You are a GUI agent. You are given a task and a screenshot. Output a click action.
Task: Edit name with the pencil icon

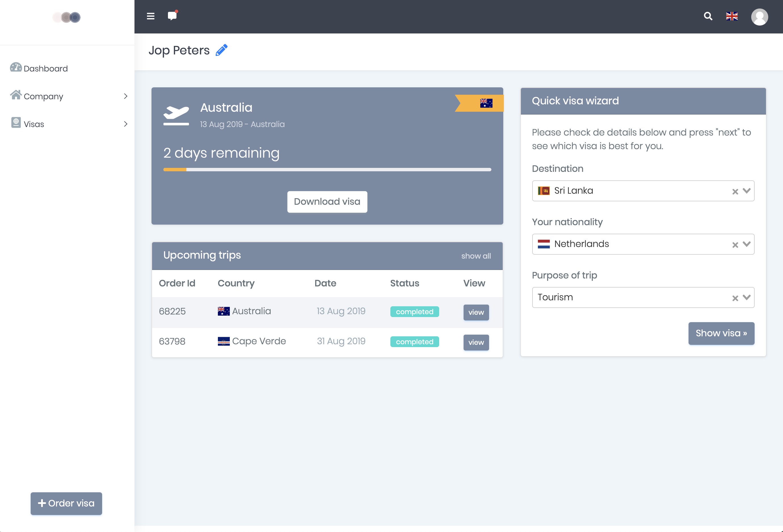pos(221,50)
